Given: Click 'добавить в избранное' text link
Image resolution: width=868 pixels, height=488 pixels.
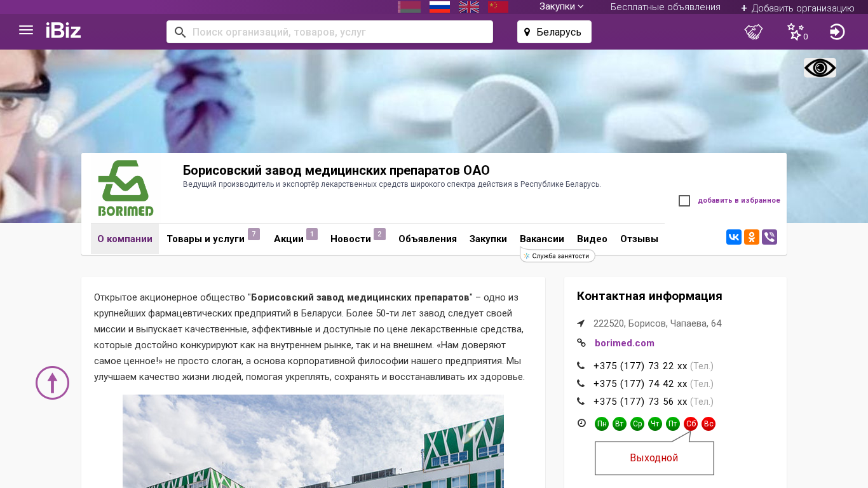Looking at the screenshot, I should pyautogui.click(x=739, y=201).
